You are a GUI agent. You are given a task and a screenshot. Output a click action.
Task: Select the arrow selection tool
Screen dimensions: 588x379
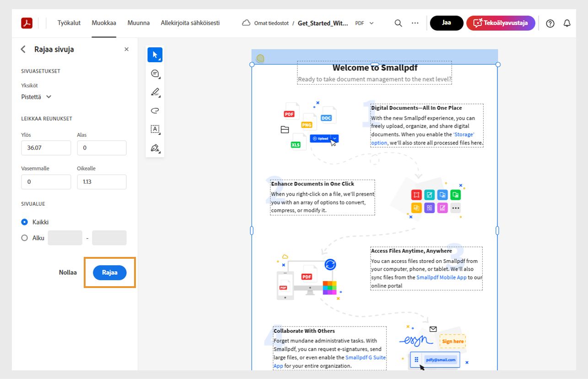click(x=155, y=55)
